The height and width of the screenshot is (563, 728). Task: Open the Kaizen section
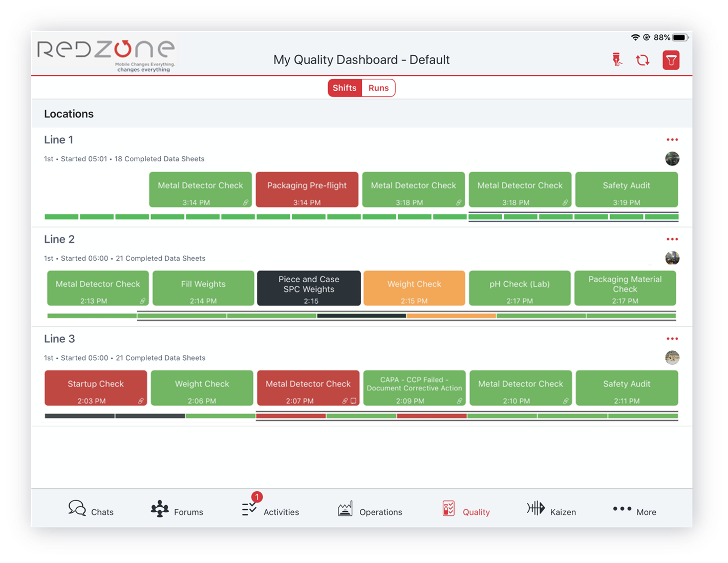[x=552, y=508]
